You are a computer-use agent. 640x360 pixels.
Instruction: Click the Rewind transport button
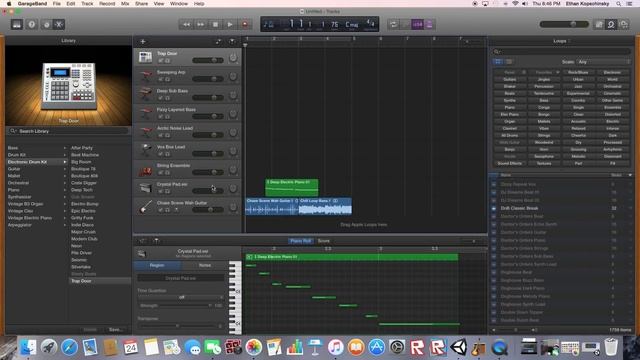[186, 24]
